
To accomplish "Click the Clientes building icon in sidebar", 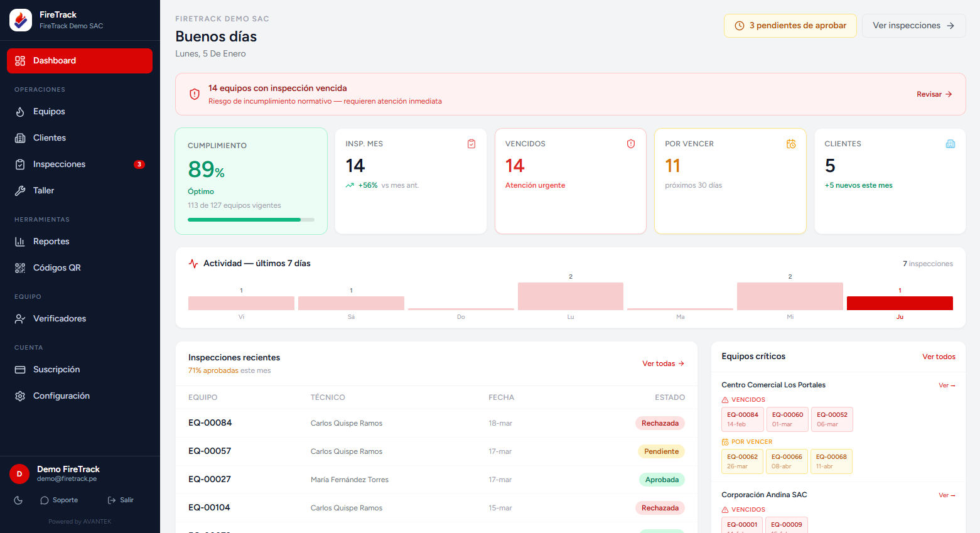I will [x=20, y=138].
